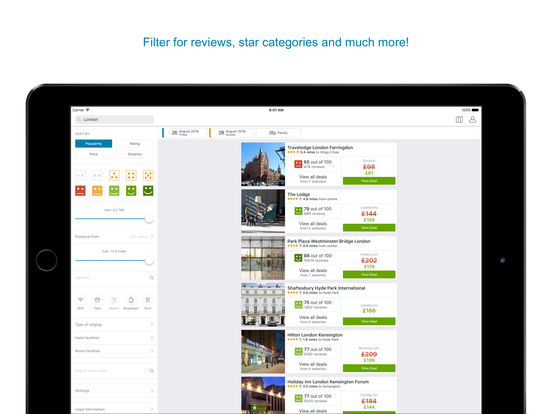The height and width of the screenshot is (414, 552).
Task: Enable the WiFi amenity filter
Action: pyautogui.click(x=81, y=303)
